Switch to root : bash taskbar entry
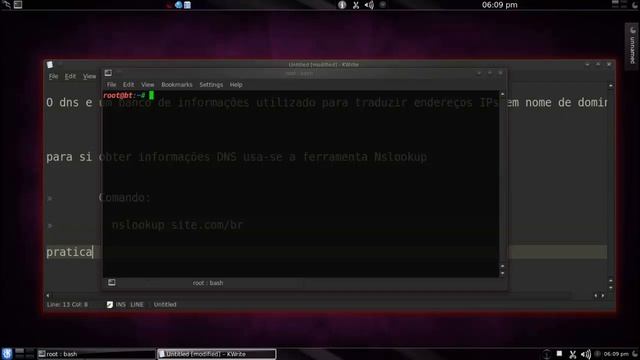The height and width of the screenshot is (360, 640). click(96, 354)
